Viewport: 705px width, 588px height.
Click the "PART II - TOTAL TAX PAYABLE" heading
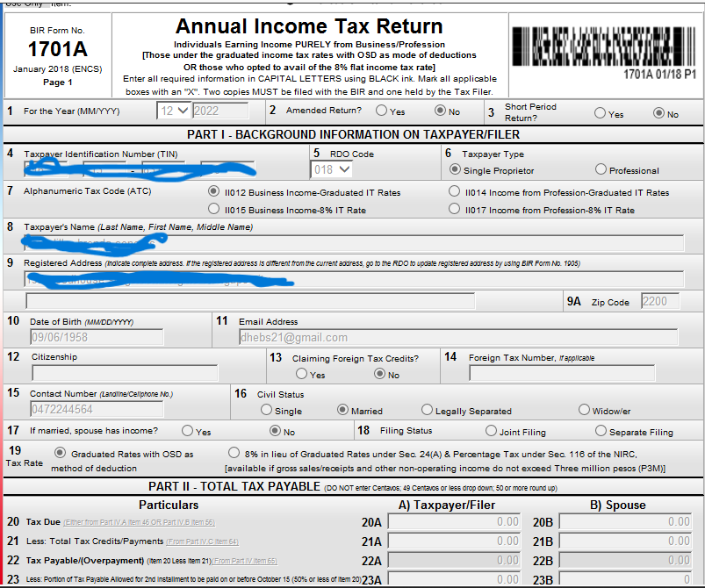click(234, 486)
